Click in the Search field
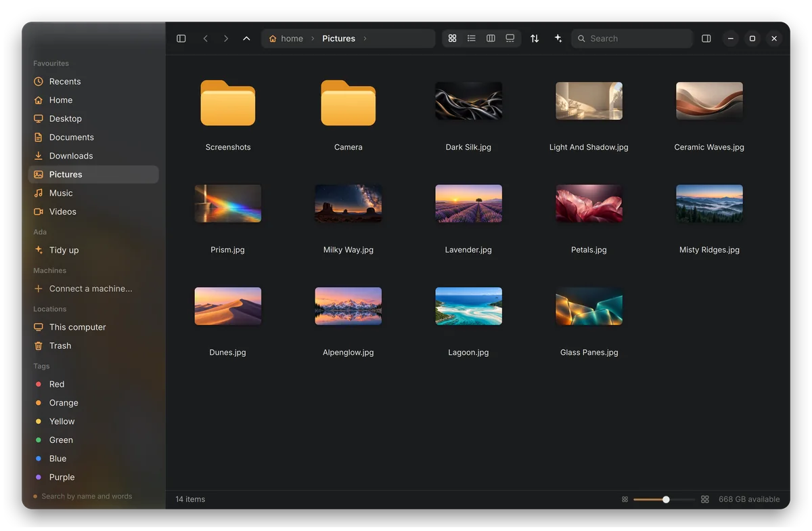Image resolution: width=812 pixels, height=531 pixels. tap(632, 39)
